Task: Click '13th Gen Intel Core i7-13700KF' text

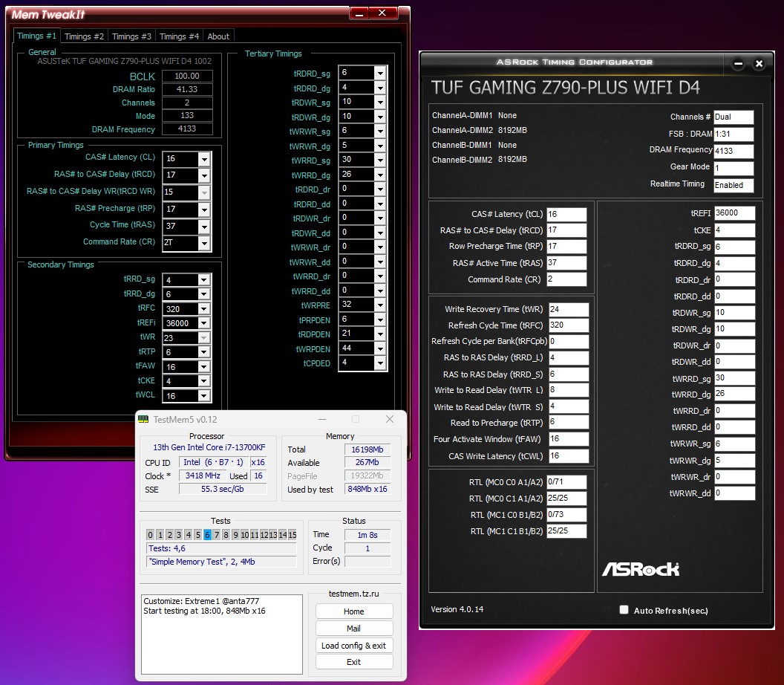Action: click(x=209, y=447)
